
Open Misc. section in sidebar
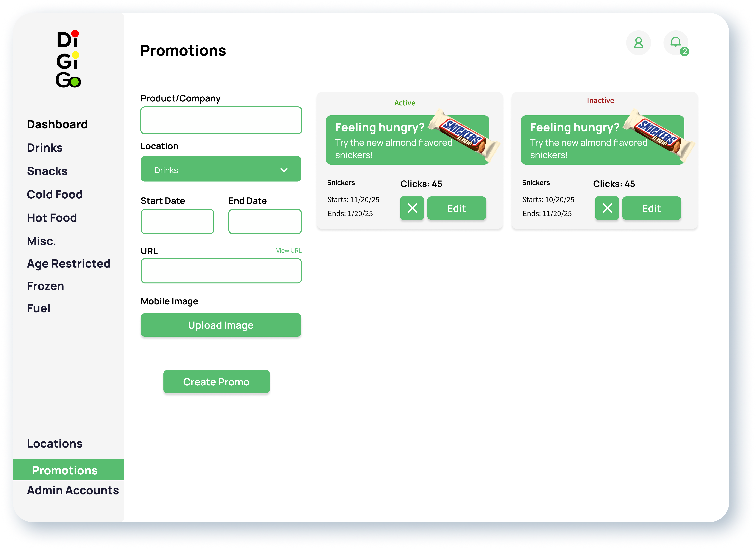41,241
